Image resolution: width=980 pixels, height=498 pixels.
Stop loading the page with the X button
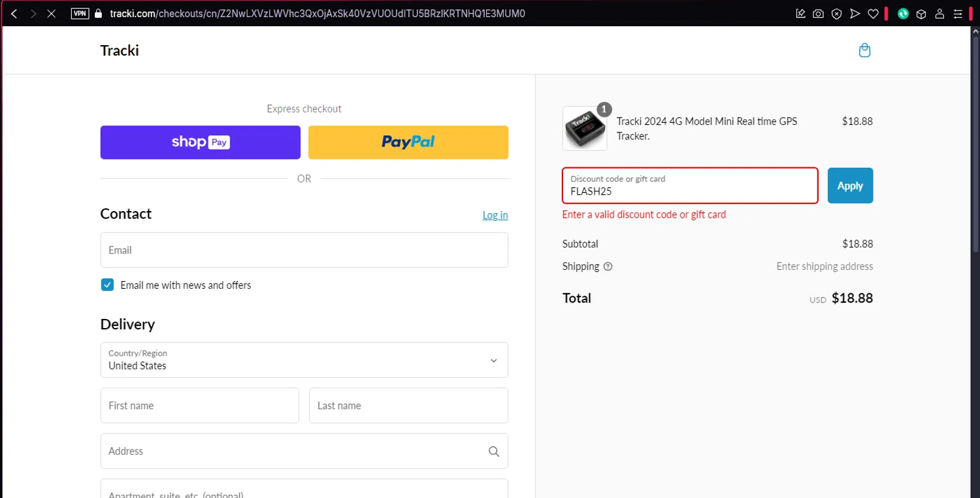point(51,13)
